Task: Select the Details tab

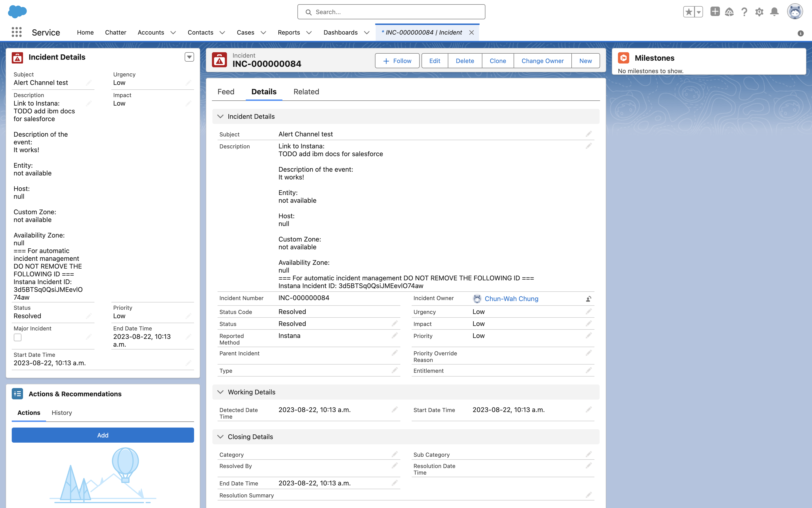Action: click(x=264, y=92)
